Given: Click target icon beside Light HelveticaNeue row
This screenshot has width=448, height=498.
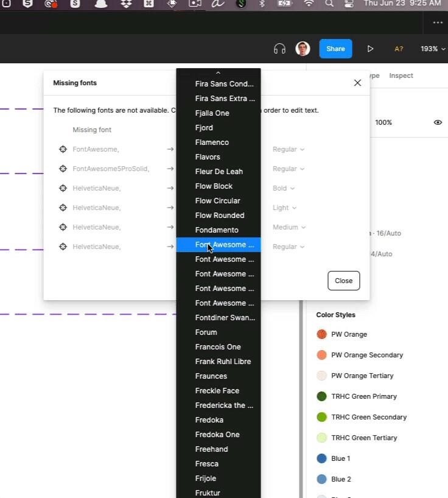Looking at the screenshot, I should pos(63,208).
